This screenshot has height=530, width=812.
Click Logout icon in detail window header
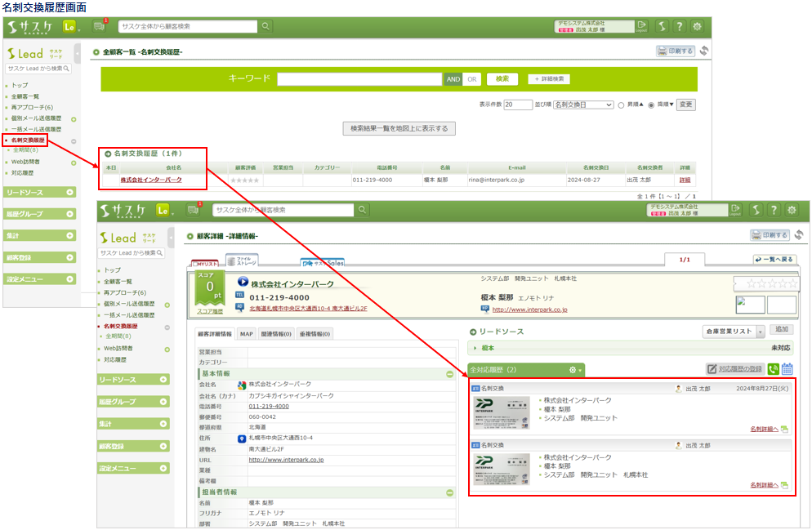coord(735,210)
